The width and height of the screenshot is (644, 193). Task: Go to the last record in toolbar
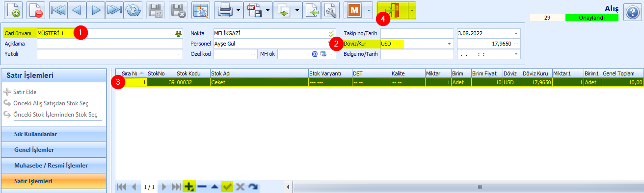114,10
